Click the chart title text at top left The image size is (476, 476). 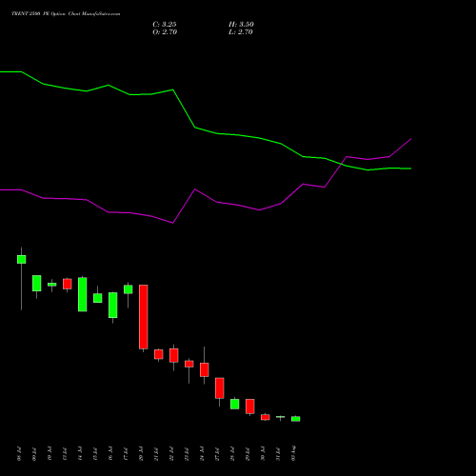coord(66,14)
